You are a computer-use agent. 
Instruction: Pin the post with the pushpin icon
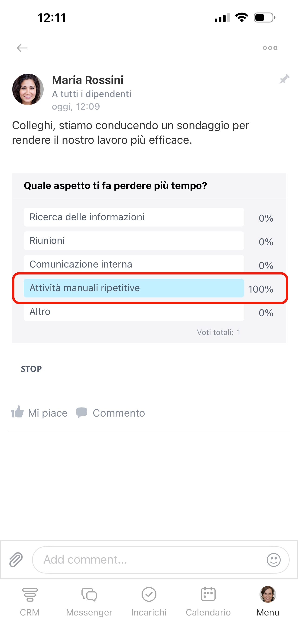click(284, 79)
